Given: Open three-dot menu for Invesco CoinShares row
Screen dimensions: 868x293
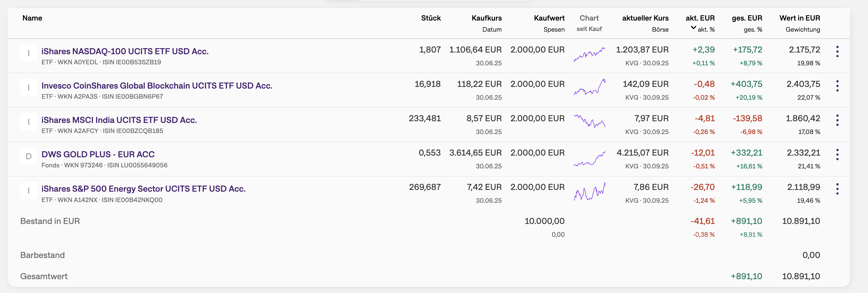Looking at the screenshot, I should pyautogui.click(x=837, y=86).
